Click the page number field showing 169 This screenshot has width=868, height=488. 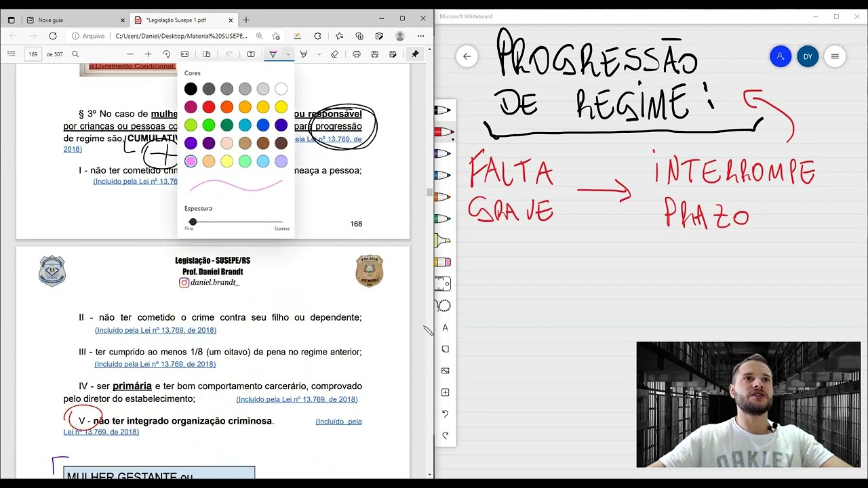point(33,54)
